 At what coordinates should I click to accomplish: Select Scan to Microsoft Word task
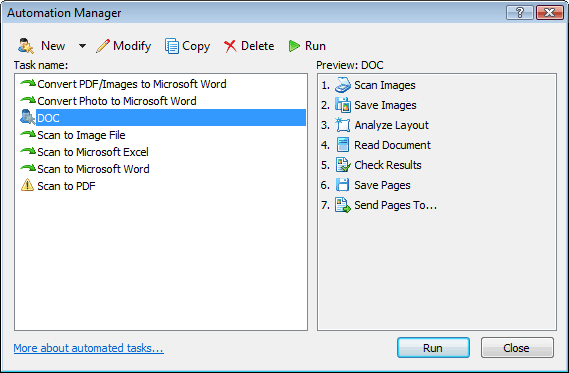tap(93, 169)
